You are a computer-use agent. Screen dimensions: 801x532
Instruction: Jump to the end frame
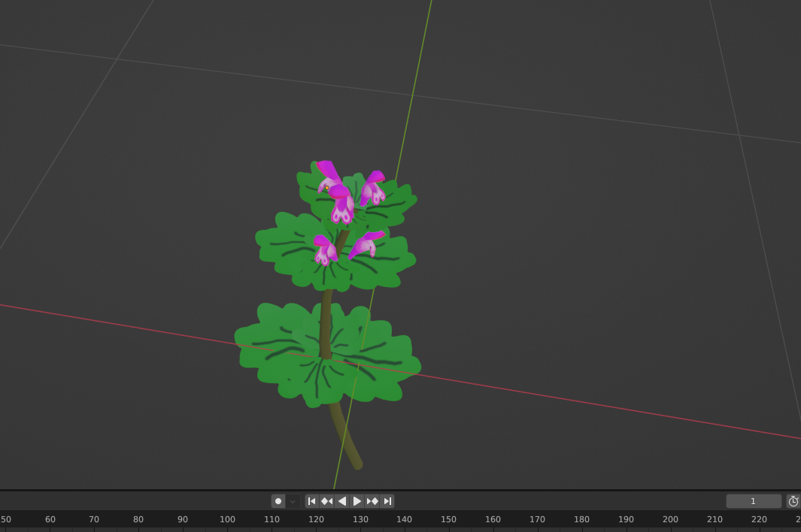click(x=387, y=501)
